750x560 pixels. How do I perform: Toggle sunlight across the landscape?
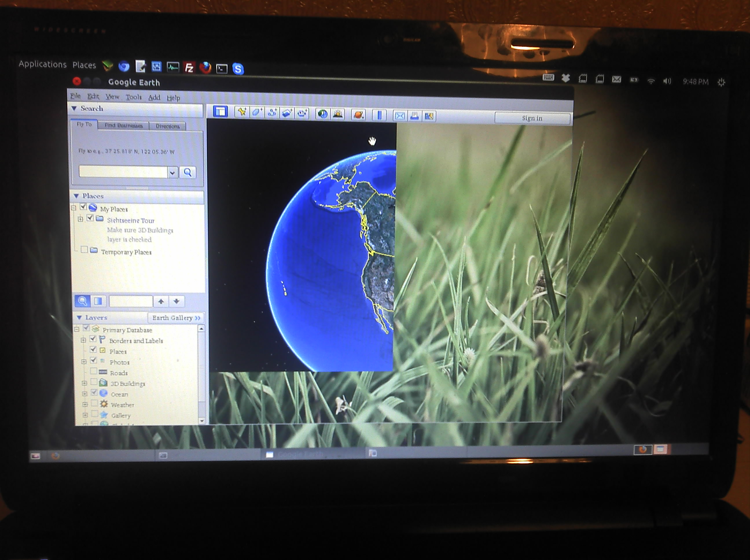[x=338, y=115]
